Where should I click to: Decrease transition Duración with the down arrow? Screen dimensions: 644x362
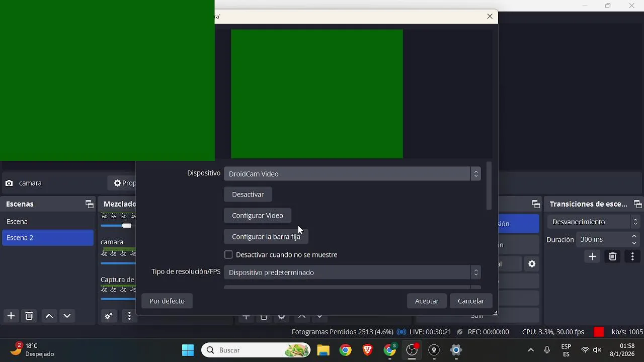634,243
